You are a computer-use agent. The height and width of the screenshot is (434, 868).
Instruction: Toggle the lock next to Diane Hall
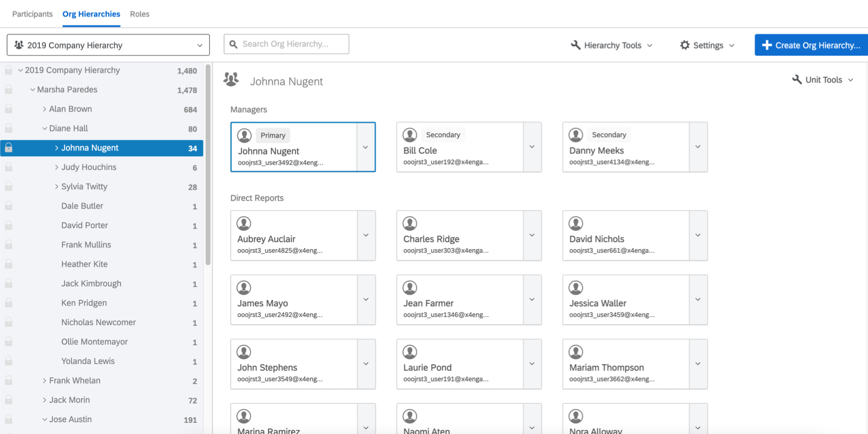9,129
